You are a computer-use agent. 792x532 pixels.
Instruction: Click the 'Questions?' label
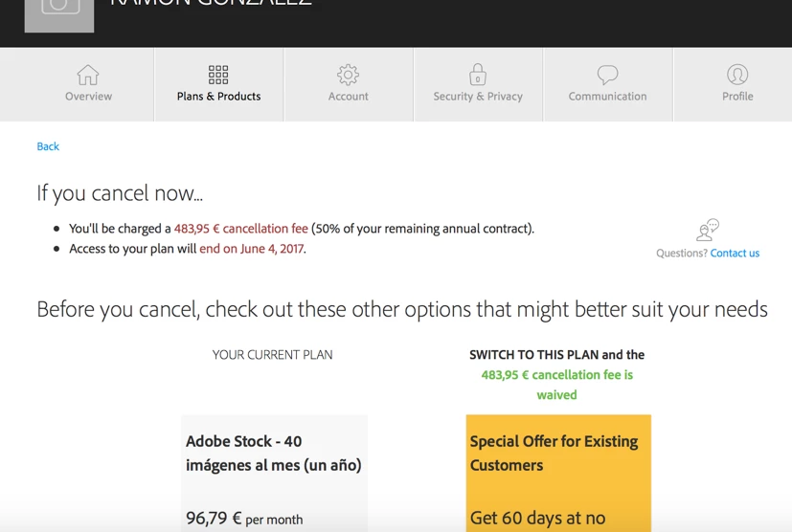tap(682, 253)
